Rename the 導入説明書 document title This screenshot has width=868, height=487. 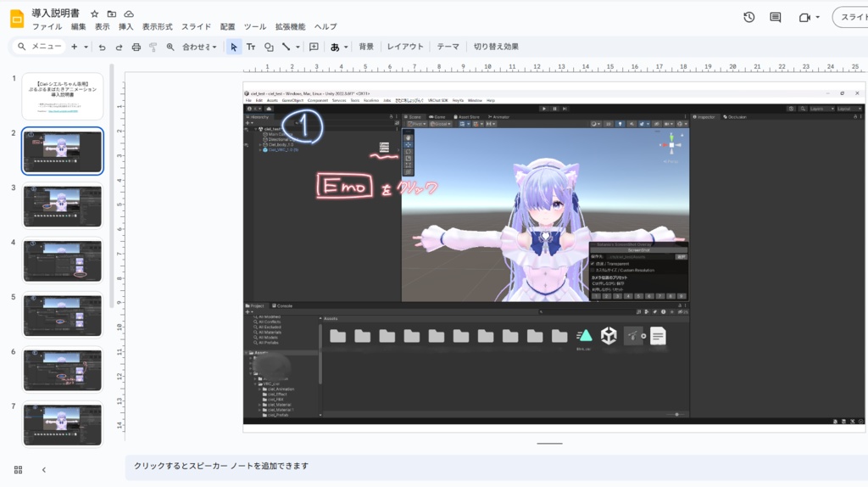pyautogui.click(x=55, y=14)
